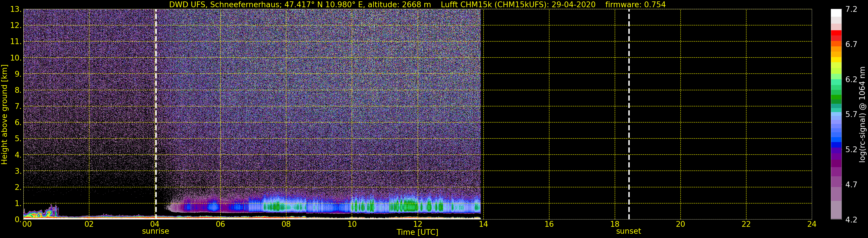The height and width of the screenshot is (238, 868).
Task: Click the height axis tick '6.'
Action: point(18,122)
